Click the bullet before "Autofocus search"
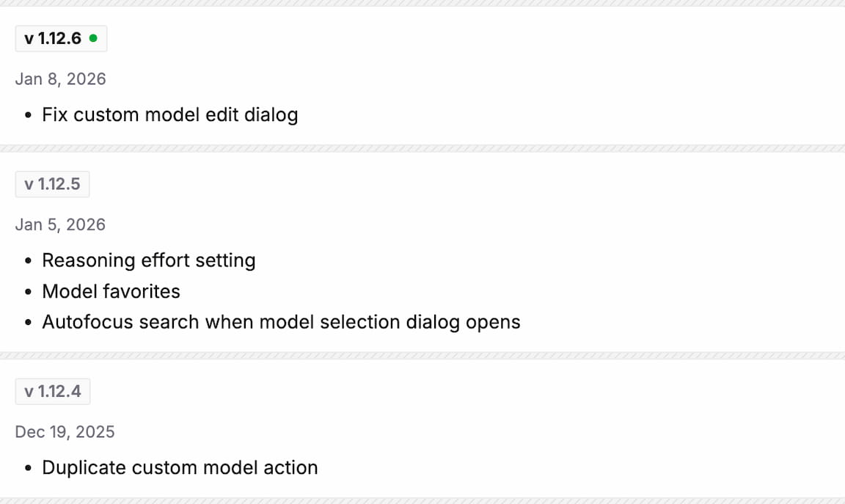The image size is (845, 504). pyautogui.click(x=28, y=323)
